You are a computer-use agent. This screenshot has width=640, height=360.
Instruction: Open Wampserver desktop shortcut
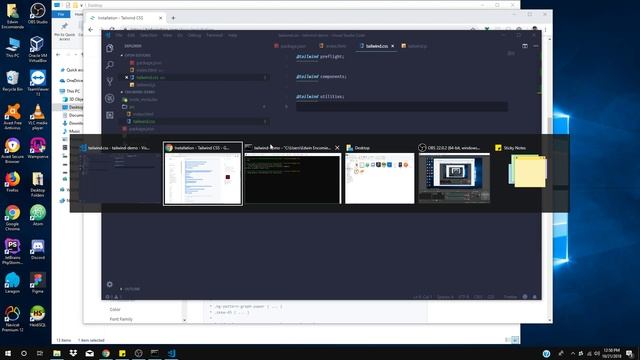tap(38, 148)
